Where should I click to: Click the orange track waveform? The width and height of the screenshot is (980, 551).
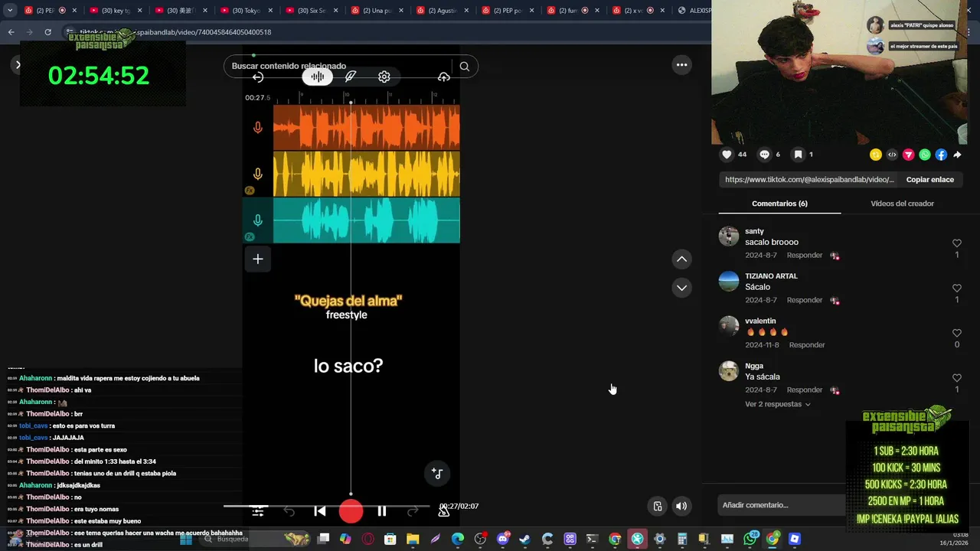(367, 128)
